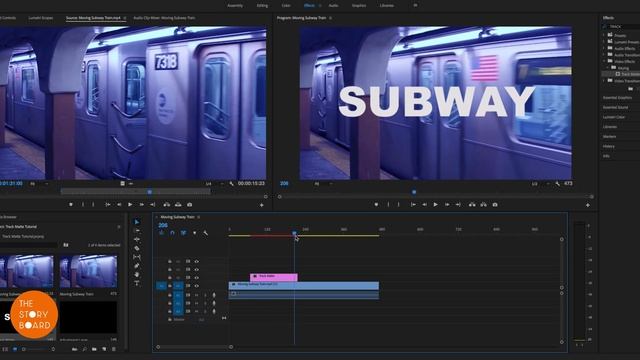Screen dimensions: 640x360
Task: Expand Audio Transitions folder
Action: pos(604,55)
